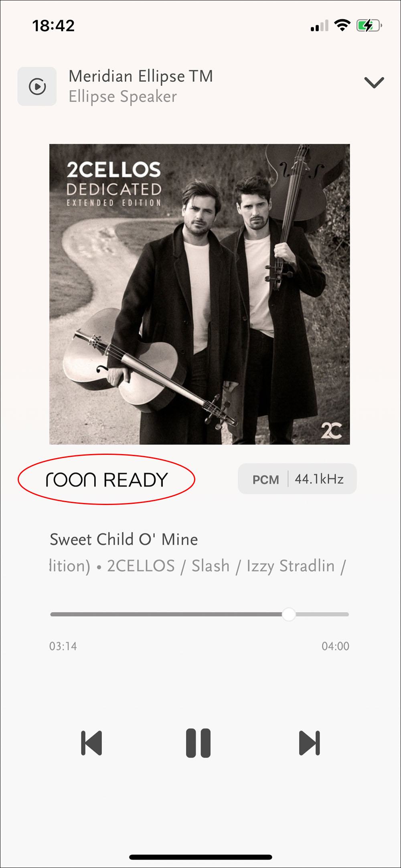The width and height of the screenshot is (401, 868).
Task: Pause playback with the pause button
Action: [x=198, y=743]
